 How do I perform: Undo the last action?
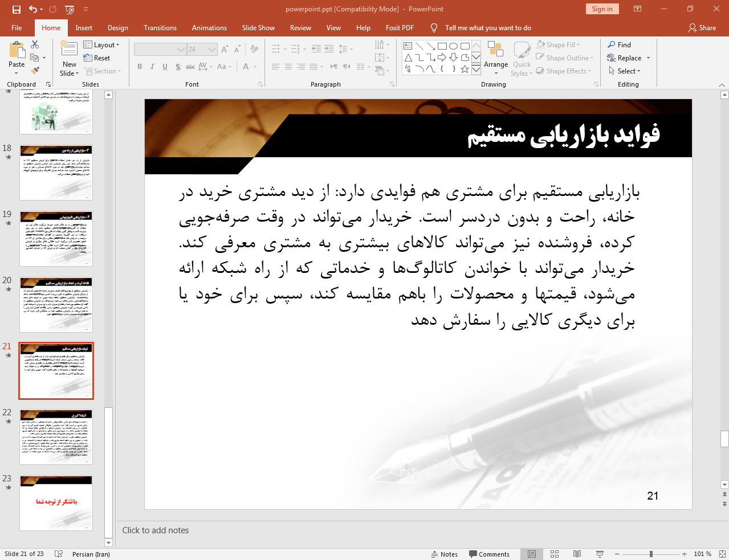[33, 9]
